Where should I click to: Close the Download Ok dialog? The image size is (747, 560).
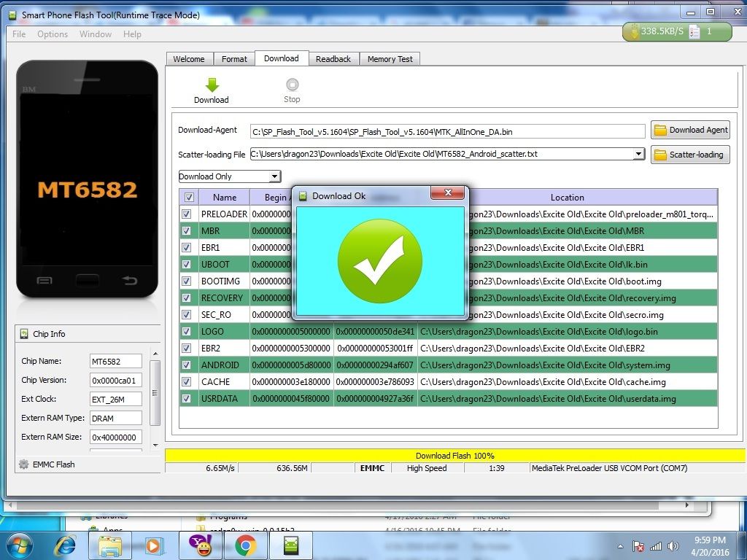447,193
